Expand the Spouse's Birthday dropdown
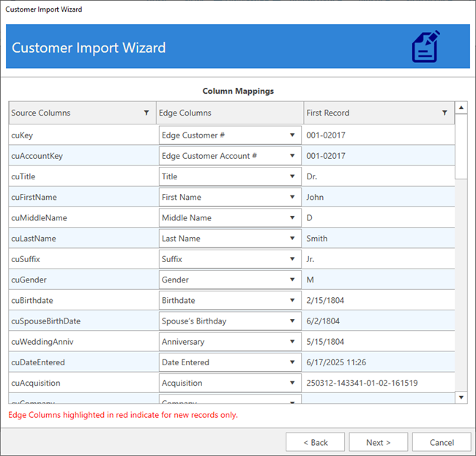 [x=293, y=321]
